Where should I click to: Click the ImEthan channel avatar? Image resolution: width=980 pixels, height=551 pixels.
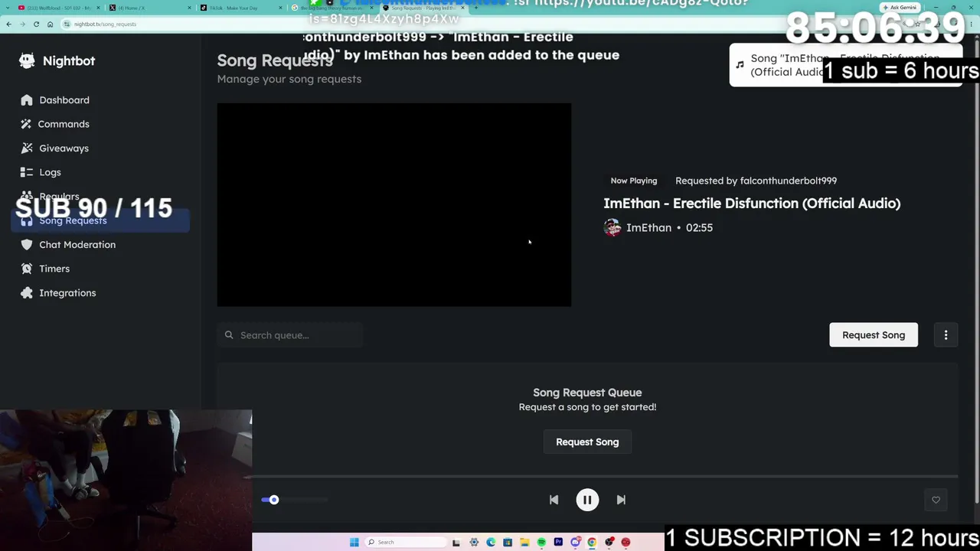tap(612, 228)
